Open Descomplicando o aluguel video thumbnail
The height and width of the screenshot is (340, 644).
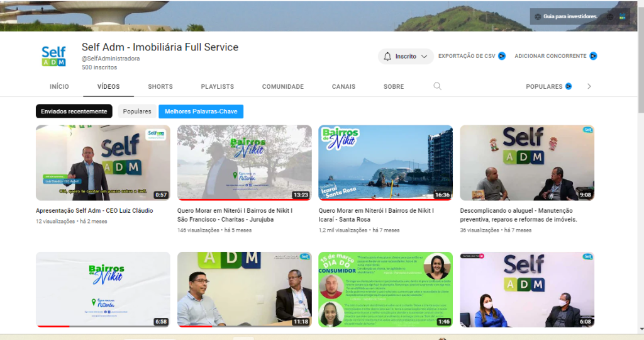[x=527, y=163]
